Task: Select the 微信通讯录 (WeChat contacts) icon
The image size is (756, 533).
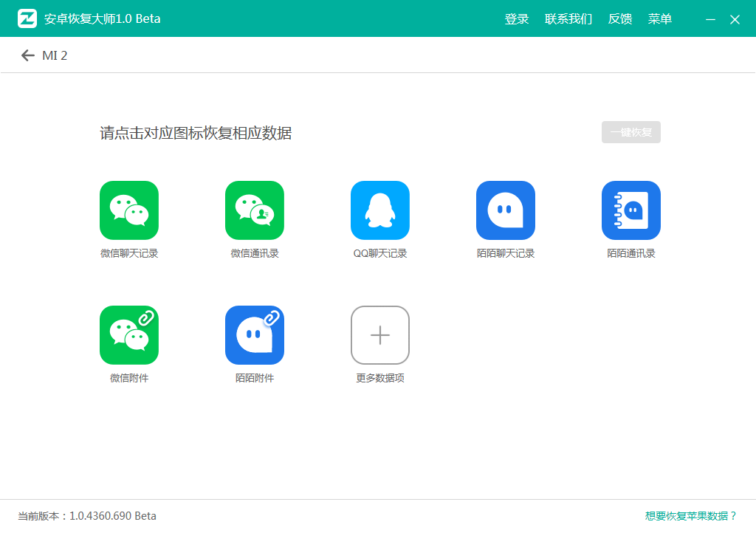Action: tap(255, 210)
